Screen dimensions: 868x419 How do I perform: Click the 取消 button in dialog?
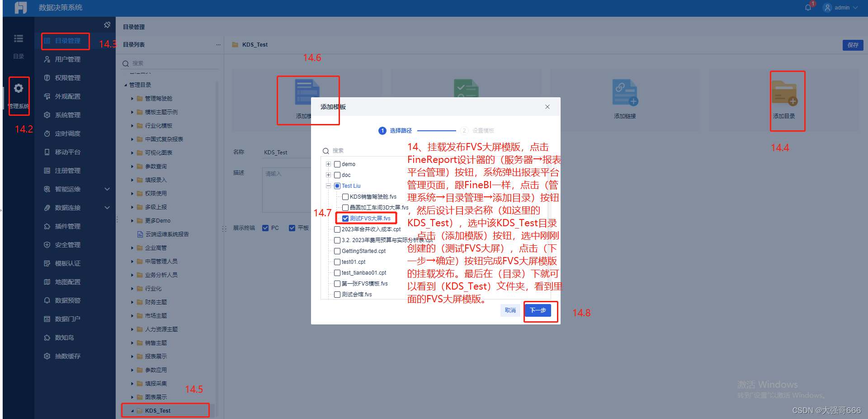click(510, 310)
